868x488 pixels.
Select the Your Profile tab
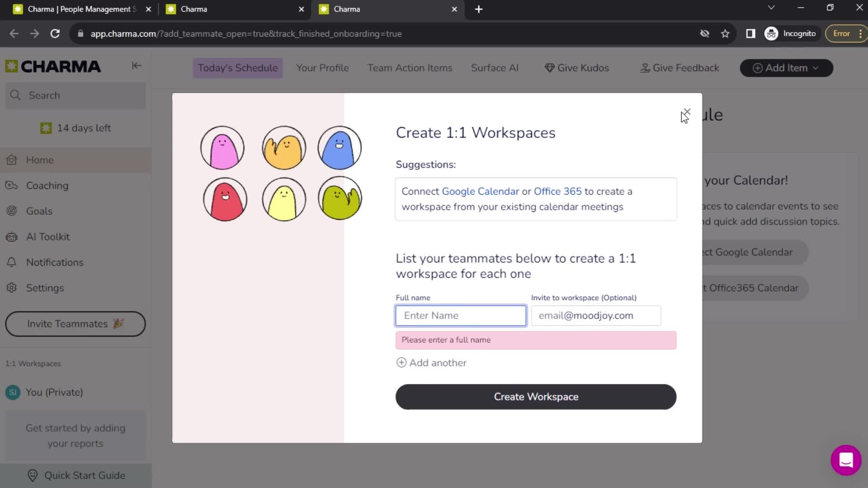click(x=322, y=68)
